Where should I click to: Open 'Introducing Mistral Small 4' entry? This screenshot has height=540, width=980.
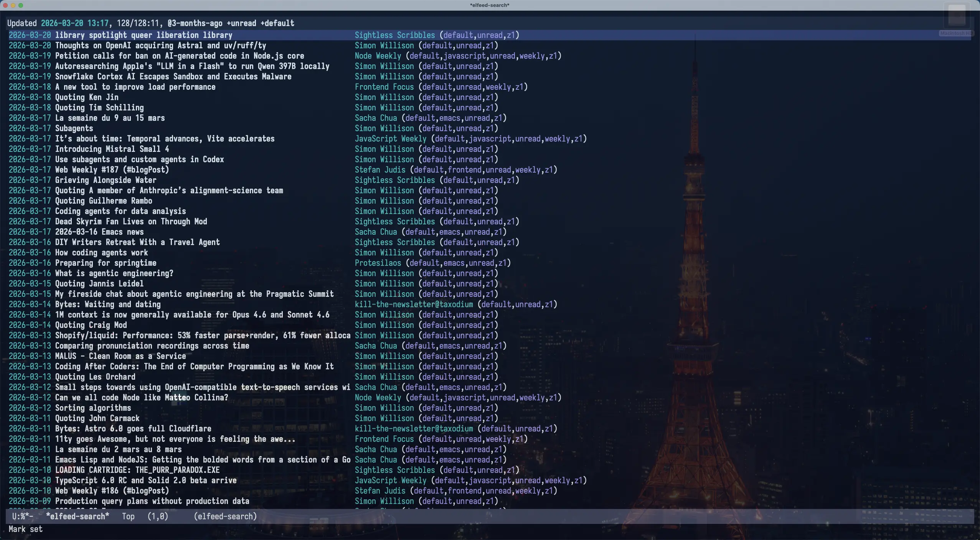(x=112, y=149)
